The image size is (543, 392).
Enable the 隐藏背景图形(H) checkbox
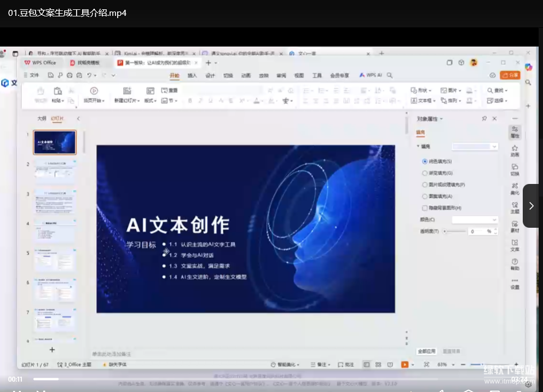425,208
